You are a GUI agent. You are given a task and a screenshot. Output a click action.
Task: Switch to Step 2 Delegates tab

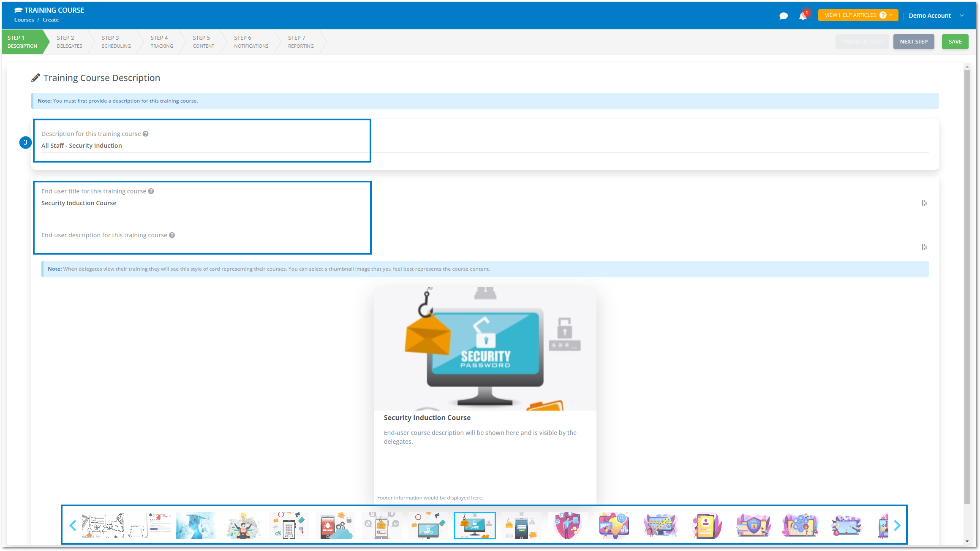click(69, 42)
